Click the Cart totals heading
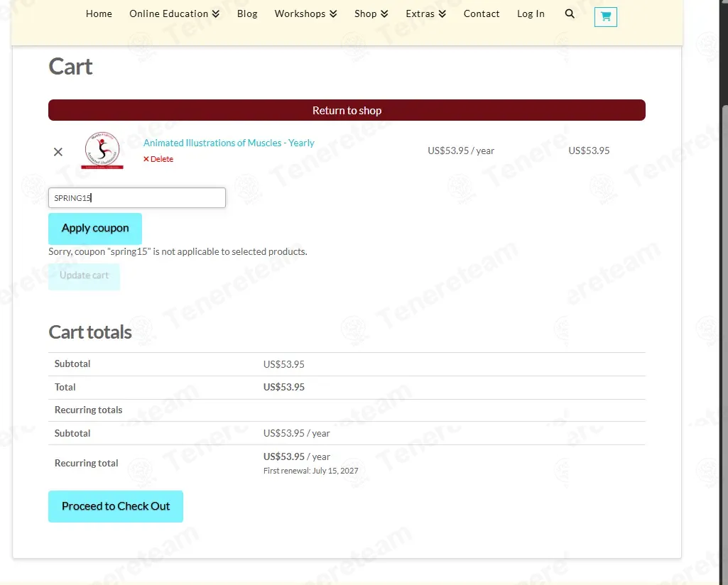 coord(90,332)
